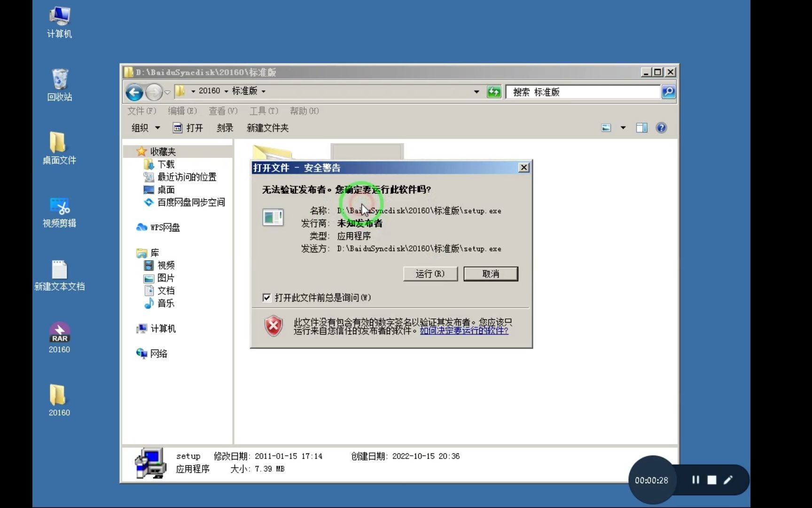
Task: Expand arrow before 20160 breadcrumb
Action: (193, 91)
